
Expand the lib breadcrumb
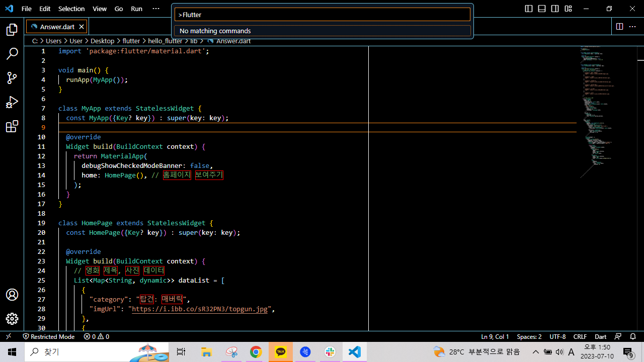pyautogui.click(x=194, y=41)
